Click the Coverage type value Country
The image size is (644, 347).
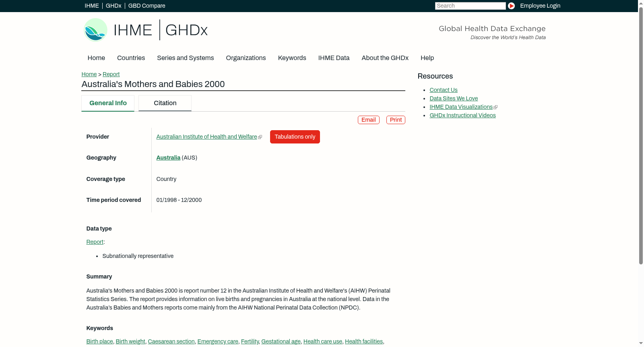tap(166, 179)
